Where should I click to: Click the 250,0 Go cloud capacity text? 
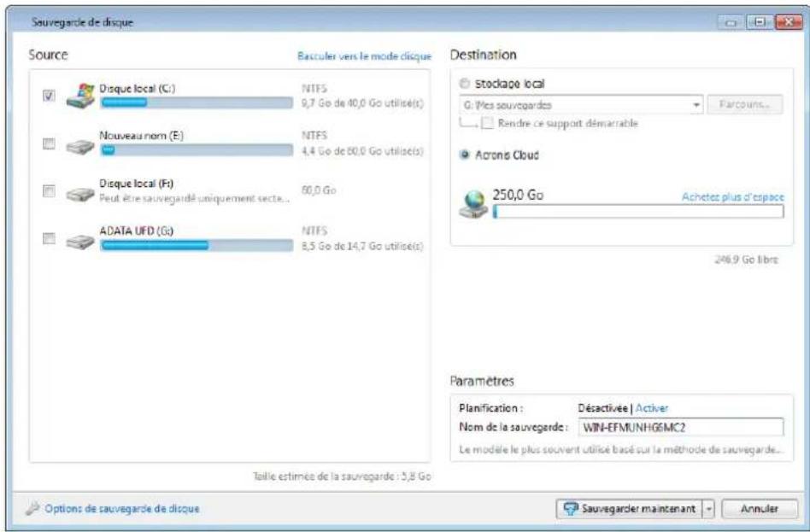point(518,195)
